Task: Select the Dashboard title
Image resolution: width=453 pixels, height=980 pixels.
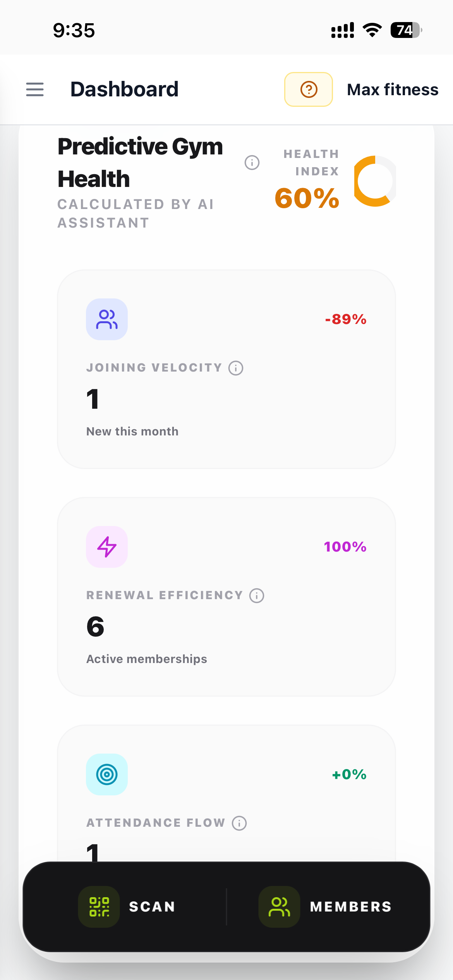Action: pos(124,89)
